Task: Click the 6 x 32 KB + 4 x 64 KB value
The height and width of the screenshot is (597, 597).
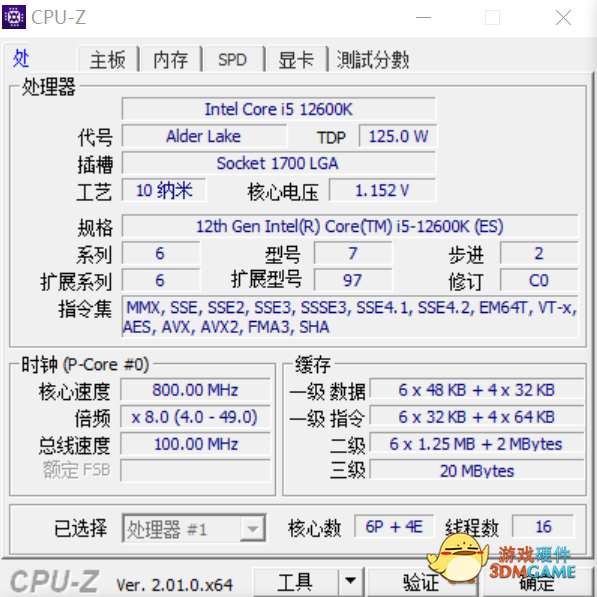Action: point(477,417)
